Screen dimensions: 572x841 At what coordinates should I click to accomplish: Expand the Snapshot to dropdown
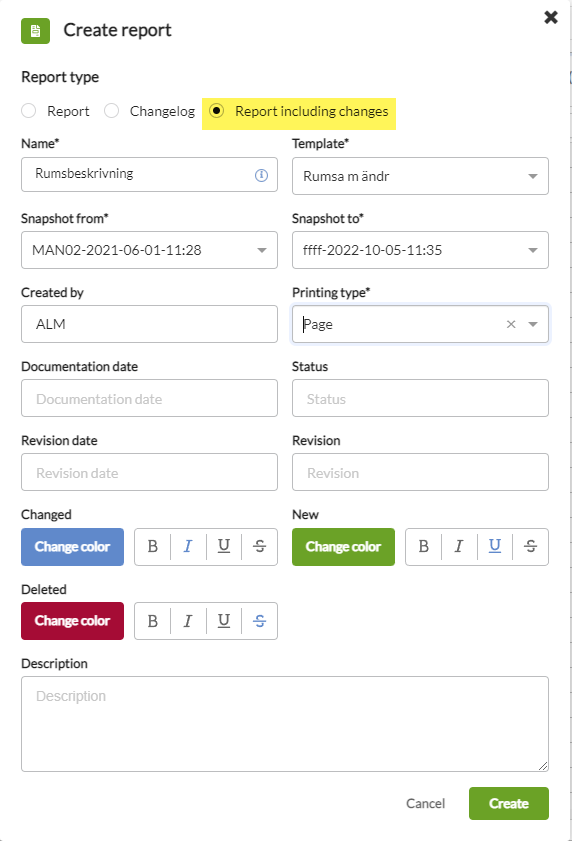(x=420, y=250)
